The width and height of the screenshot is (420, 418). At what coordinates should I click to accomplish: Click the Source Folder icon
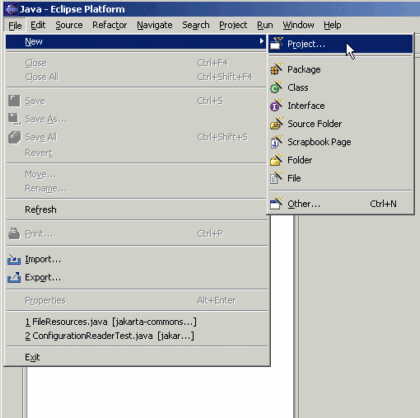(276, 124)
